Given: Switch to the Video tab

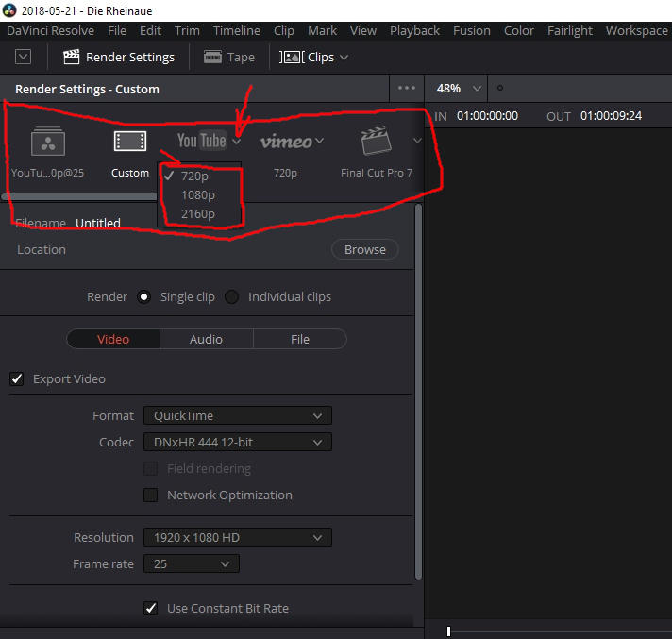Looking at the screenshot, I should pos(113,339).
